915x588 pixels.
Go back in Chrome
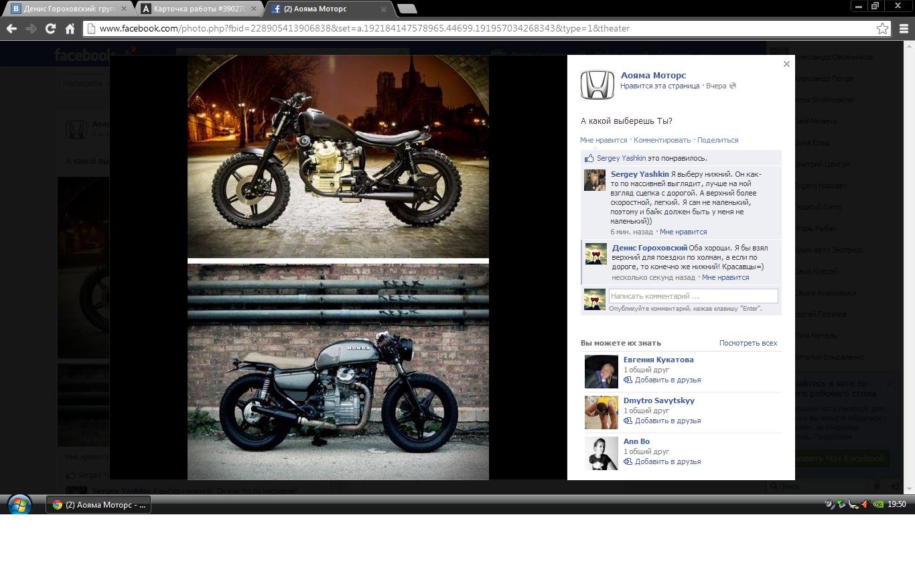(x=11, y=28)
